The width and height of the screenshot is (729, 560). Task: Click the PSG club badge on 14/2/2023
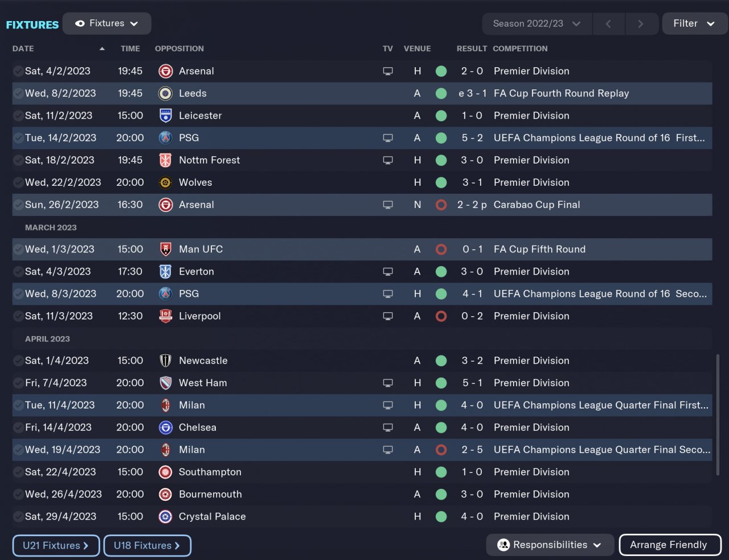tap(165, 138)
